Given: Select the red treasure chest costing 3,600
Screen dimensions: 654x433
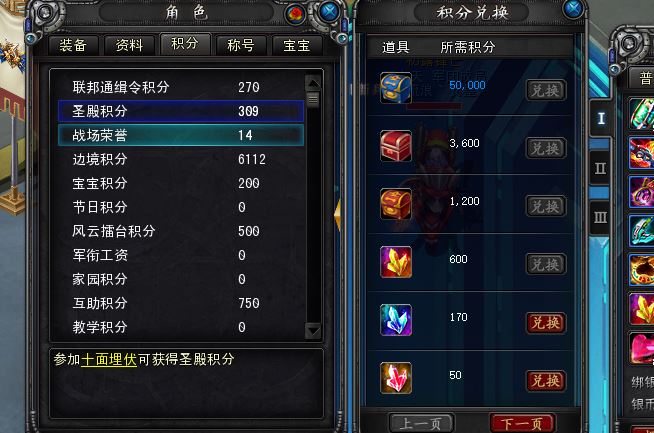Looking at the screenshot, I should point(396,146).
